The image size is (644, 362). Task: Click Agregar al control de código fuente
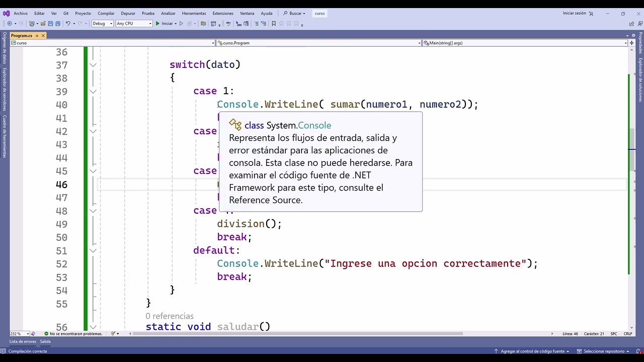coord(531,351)
